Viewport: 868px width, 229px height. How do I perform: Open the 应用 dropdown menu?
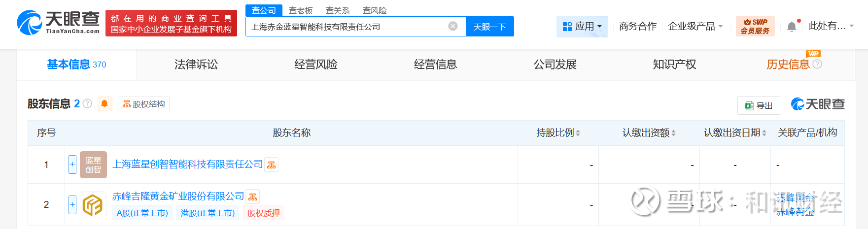click(582, 26)
